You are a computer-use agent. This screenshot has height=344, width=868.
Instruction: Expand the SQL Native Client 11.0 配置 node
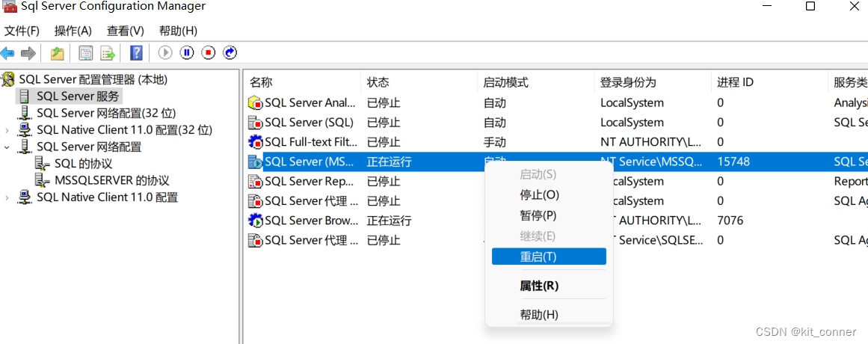click(x=7, y=197)
